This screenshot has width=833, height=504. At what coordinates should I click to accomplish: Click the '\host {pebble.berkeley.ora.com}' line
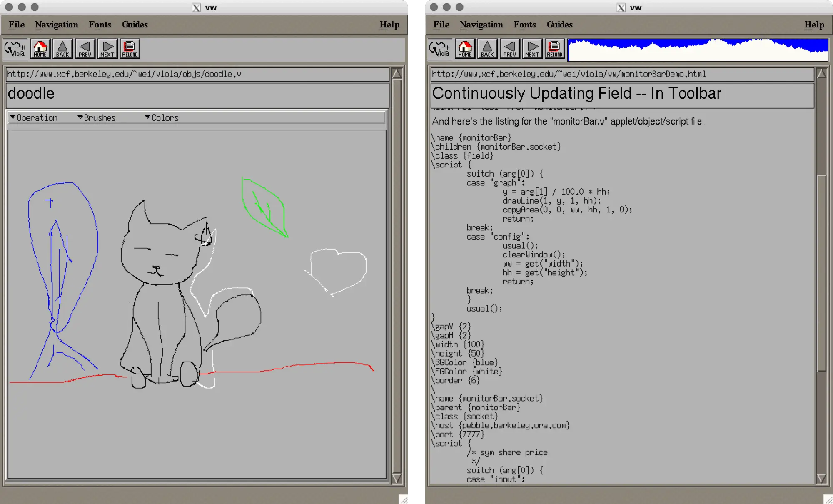pos(501,425)
